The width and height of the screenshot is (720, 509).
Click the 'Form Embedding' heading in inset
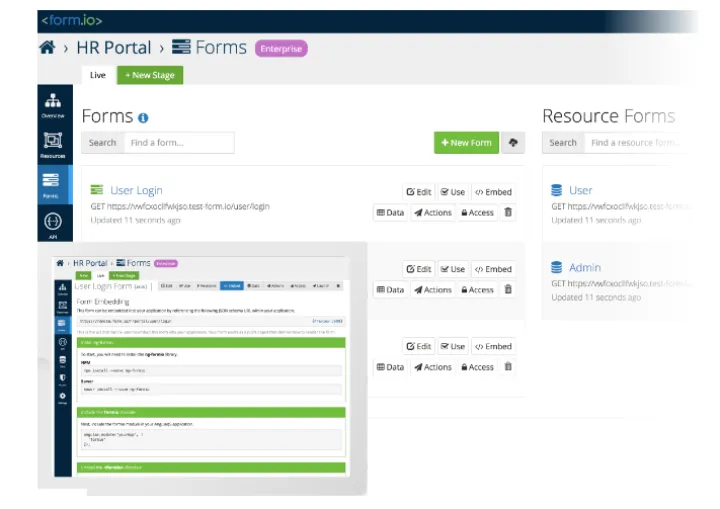103,301
